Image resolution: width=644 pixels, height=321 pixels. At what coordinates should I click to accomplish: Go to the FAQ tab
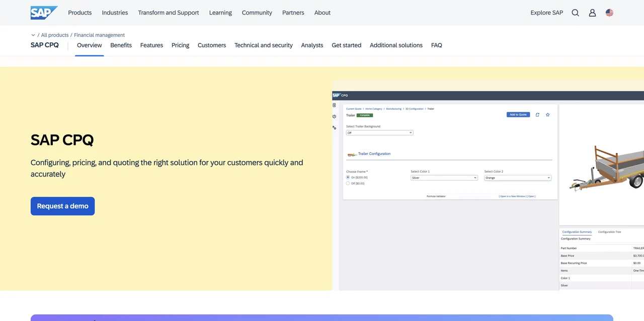[x=437, y=45]
